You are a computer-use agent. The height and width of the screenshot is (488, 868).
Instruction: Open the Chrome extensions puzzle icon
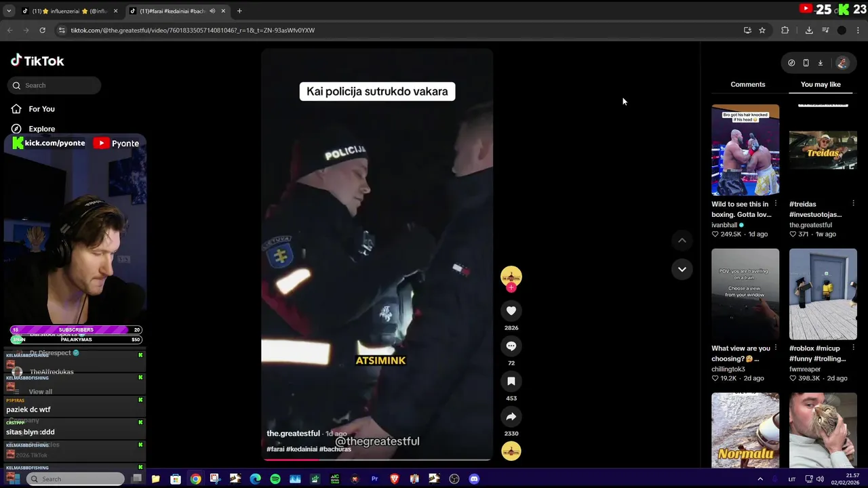[785, 30]
